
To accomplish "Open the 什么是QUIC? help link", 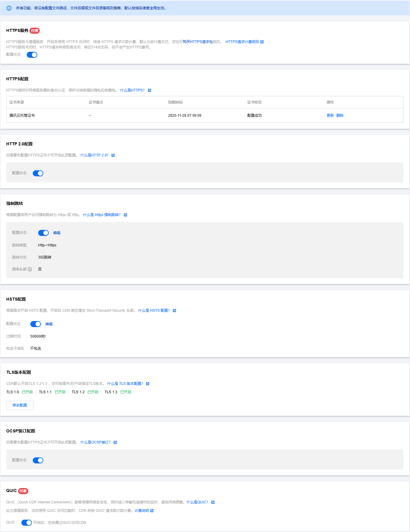I will (x=197, y=502).
